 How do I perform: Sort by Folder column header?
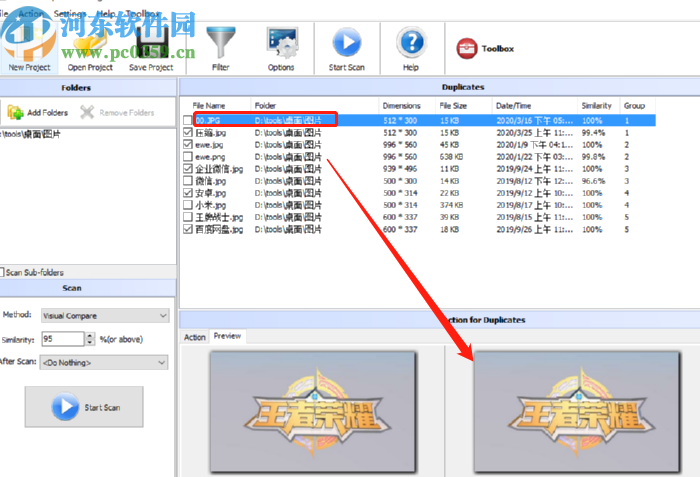click(x=265, y=106)
